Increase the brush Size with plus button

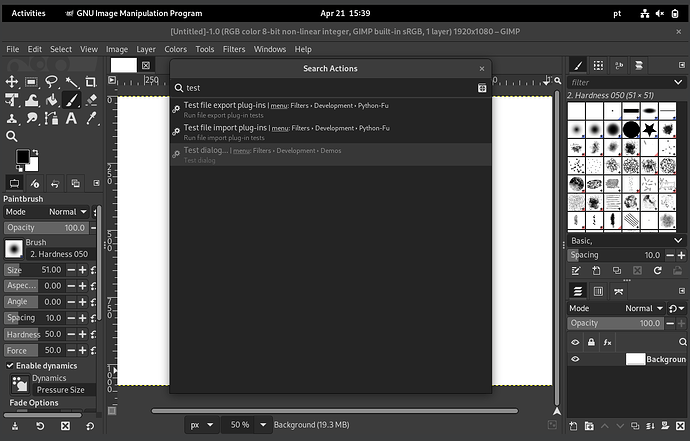click(82, 270)
